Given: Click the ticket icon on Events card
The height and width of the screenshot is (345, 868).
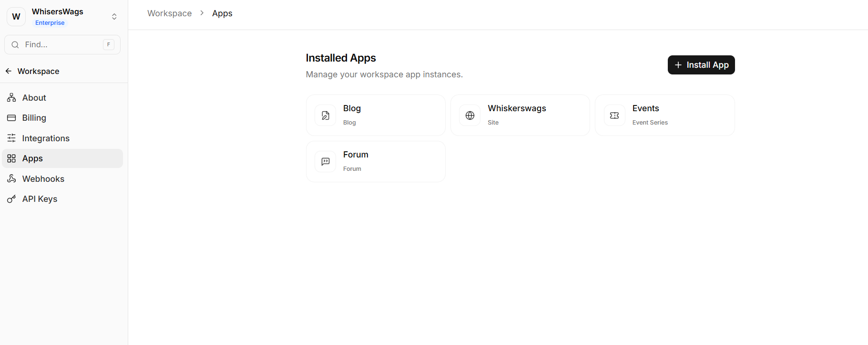Looking at the screenshot, I should pos(614,115).
